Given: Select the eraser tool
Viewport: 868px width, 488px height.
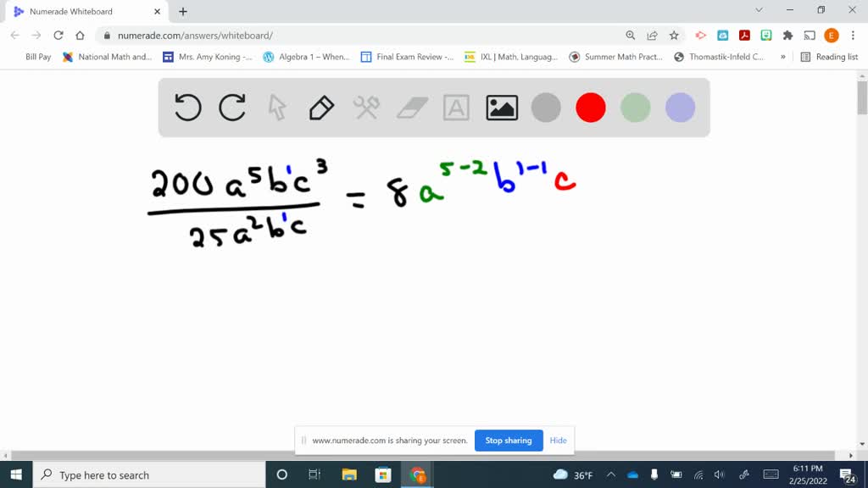Looking at the screenshot, I should point(412,108).
